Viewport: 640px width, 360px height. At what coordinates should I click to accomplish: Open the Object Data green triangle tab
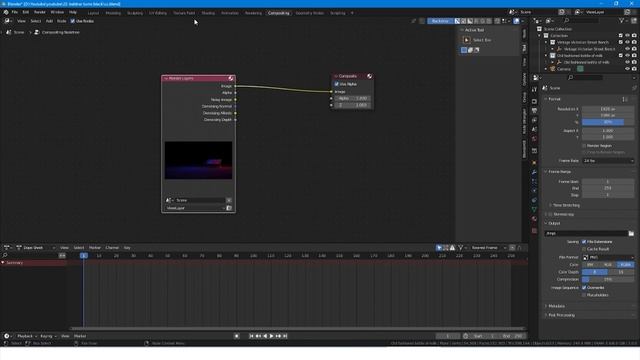pos(534,209)
